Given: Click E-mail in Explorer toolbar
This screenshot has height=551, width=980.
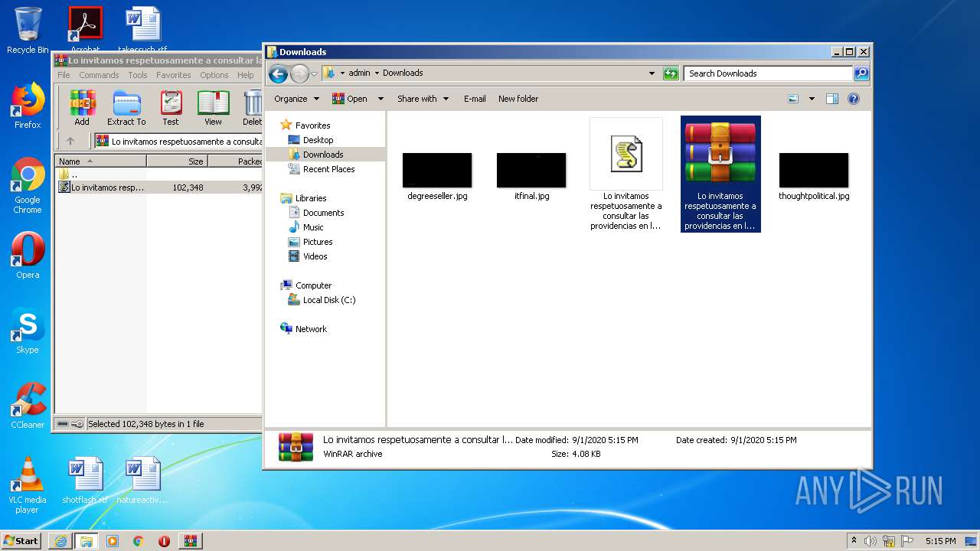Looking at the screenshot, I should (x=475, y=99).
